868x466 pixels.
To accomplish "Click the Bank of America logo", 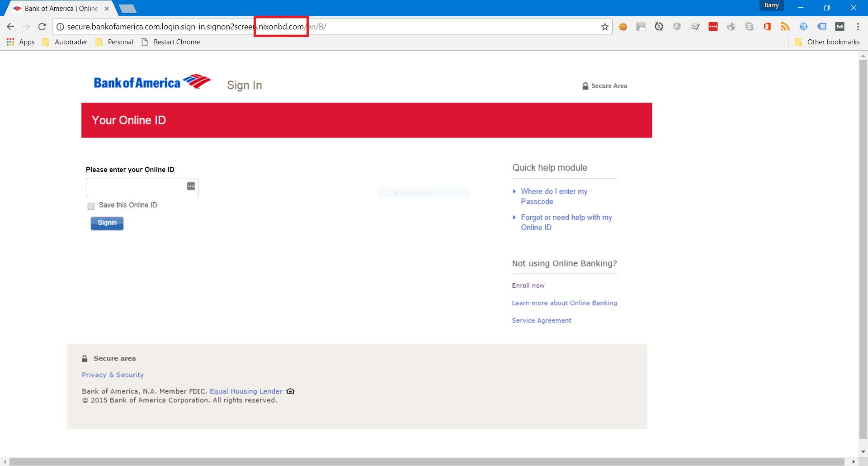I will pyautogui.click(x=152, y=82).
